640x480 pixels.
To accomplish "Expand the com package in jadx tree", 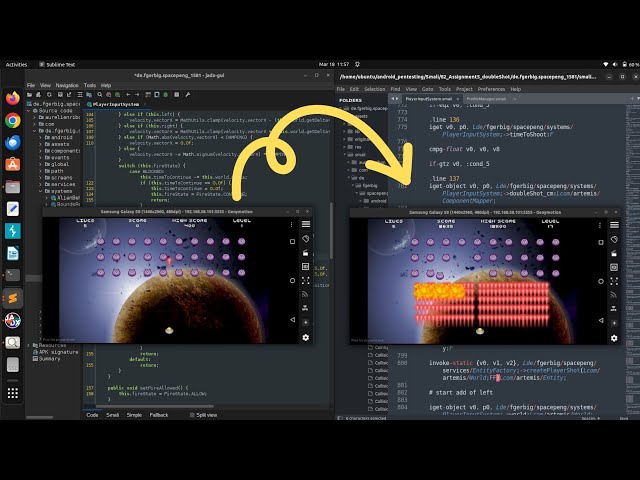I will tap(34, 124).
